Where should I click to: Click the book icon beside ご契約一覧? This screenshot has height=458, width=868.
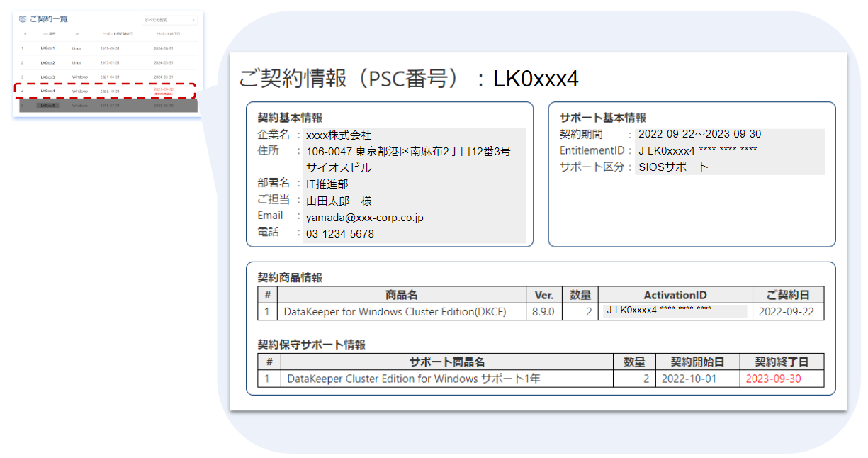point(23,19)
